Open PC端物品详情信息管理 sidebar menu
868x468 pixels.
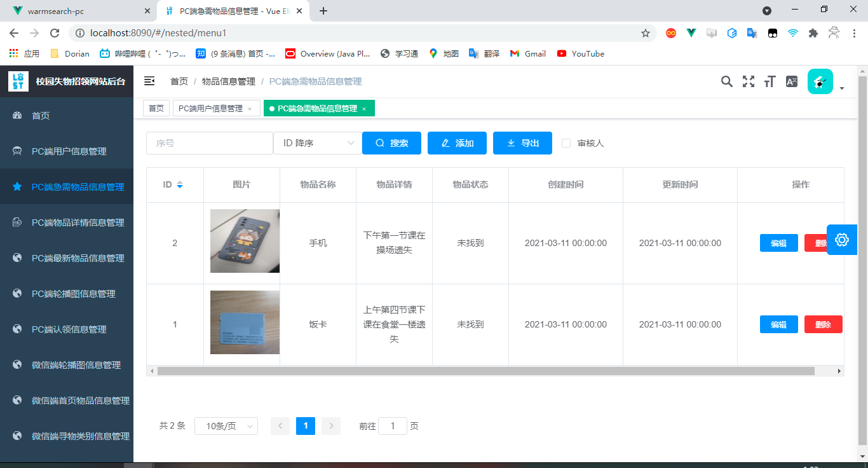[67, 223]
